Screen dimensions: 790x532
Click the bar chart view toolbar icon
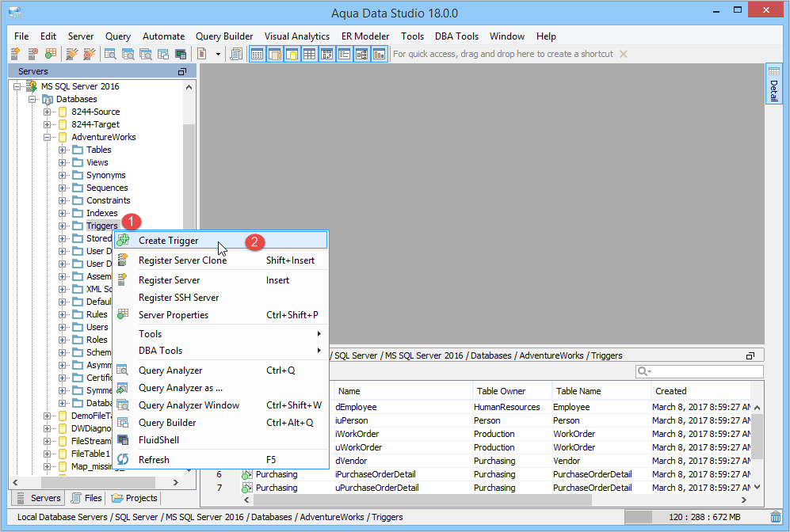(379, 54)
